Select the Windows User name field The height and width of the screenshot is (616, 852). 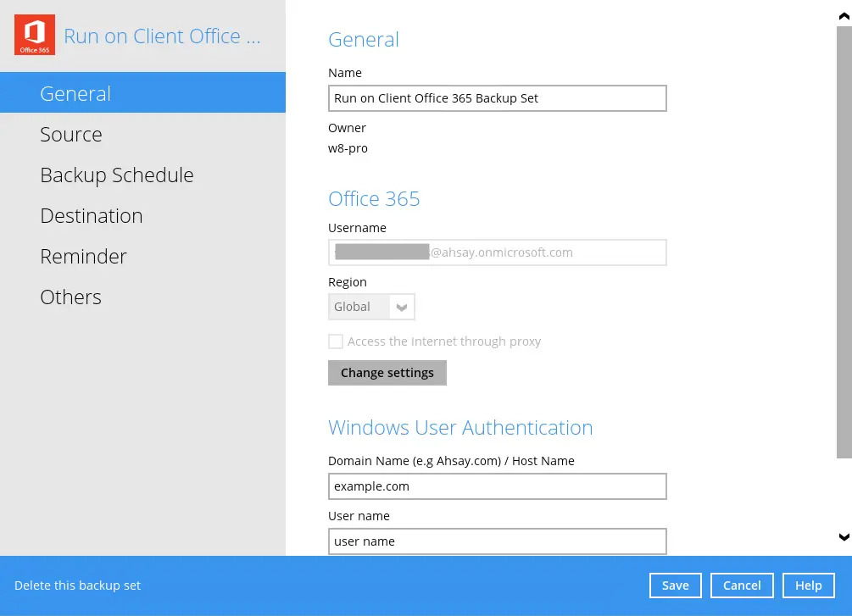[497, 541]
